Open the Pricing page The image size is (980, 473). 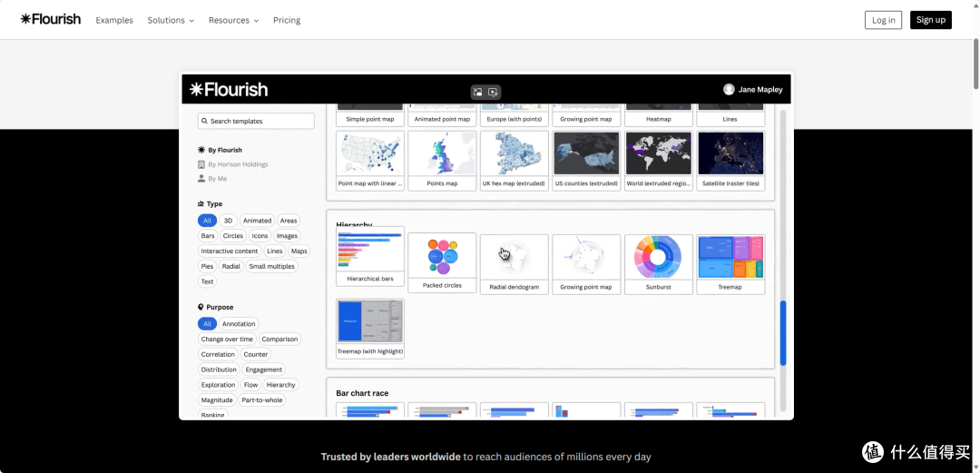point(287,20)
